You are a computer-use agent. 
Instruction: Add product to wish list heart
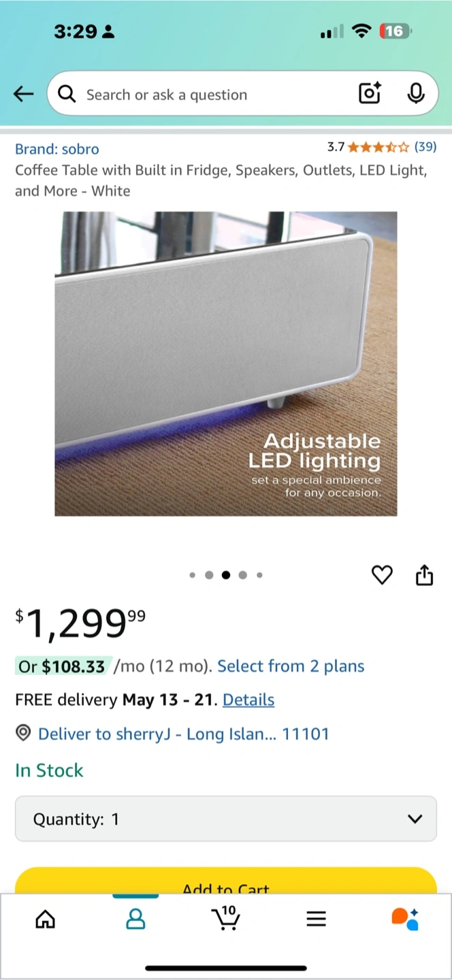[382, 575]
